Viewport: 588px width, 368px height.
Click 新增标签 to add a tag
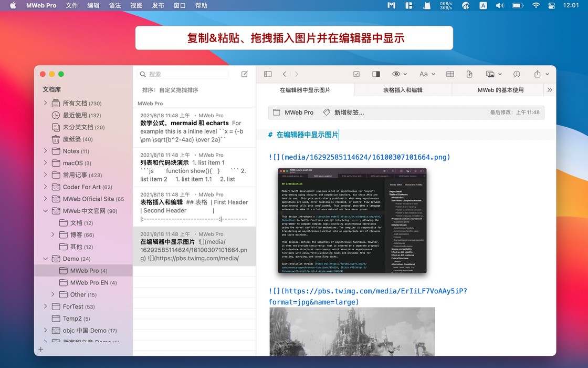pyautogui.click(x=344, y=113)
